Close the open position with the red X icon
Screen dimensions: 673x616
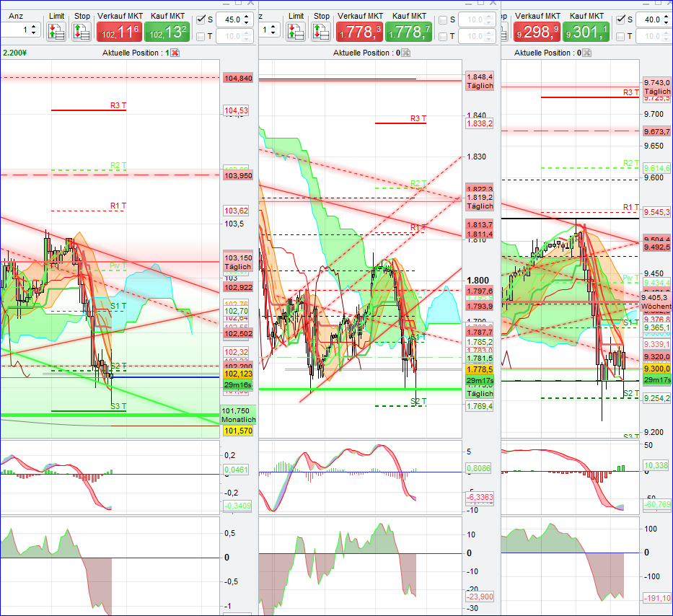coord(175,53)
